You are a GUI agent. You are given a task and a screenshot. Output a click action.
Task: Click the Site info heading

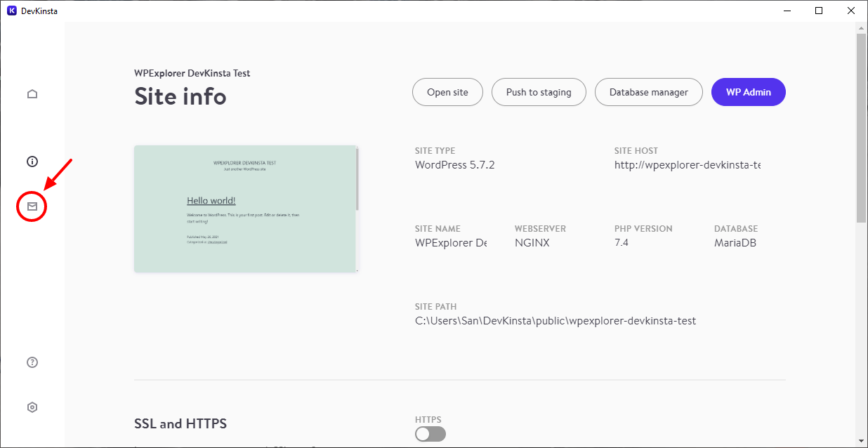(180, 95)
